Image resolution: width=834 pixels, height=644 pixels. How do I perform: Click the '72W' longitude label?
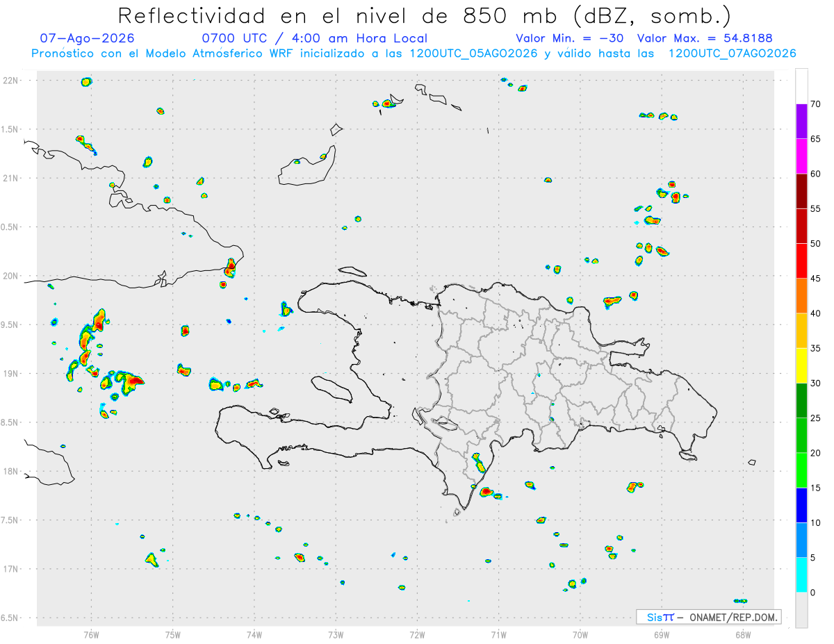[418, 634]
